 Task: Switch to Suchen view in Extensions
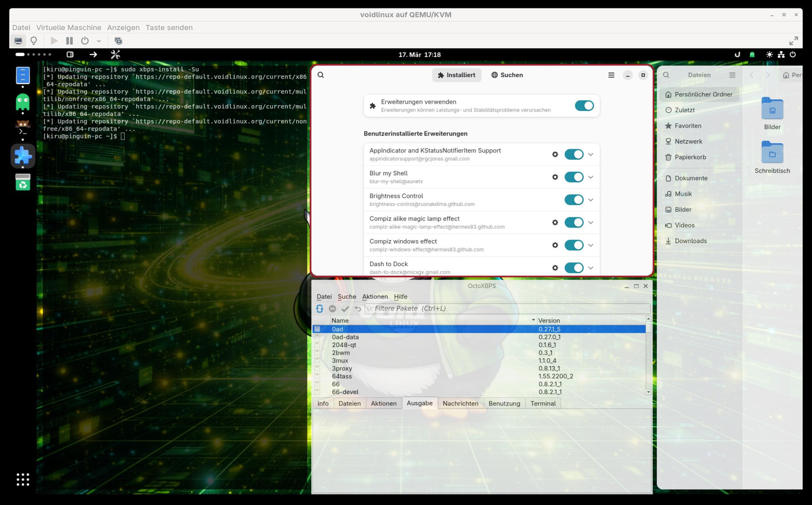pyautogui.click(x=507, y=75)
